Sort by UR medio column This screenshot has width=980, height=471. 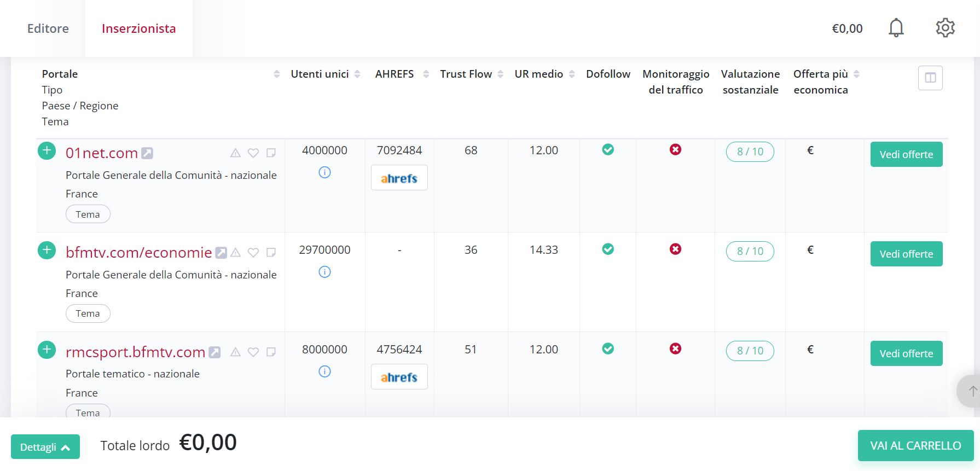[572, 74]
